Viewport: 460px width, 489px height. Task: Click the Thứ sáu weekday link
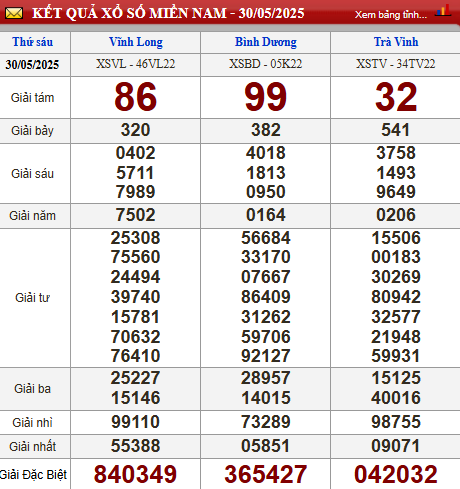click(33, 42)
